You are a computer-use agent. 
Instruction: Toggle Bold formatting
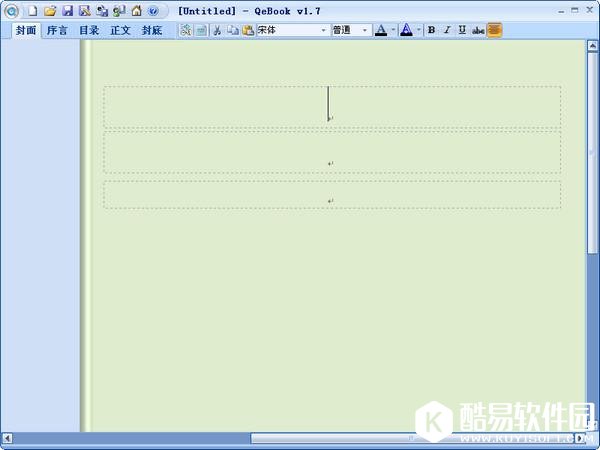tap(431, 30)
